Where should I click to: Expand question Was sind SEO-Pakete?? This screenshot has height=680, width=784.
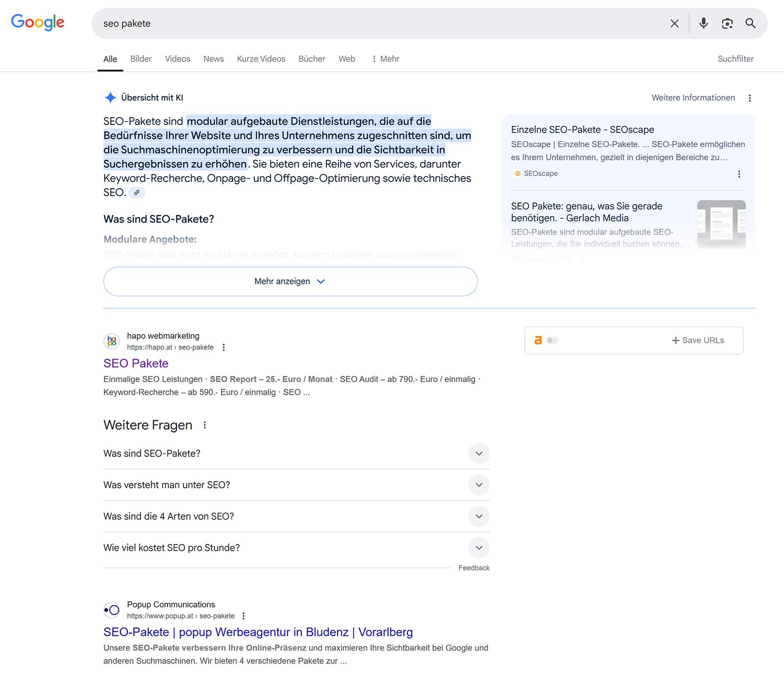tap(296, 453)
